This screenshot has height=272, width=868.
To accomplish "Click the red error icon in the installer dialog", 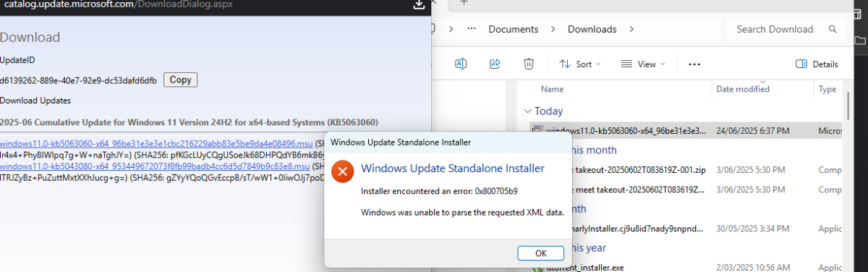I will tap(341, 171).
